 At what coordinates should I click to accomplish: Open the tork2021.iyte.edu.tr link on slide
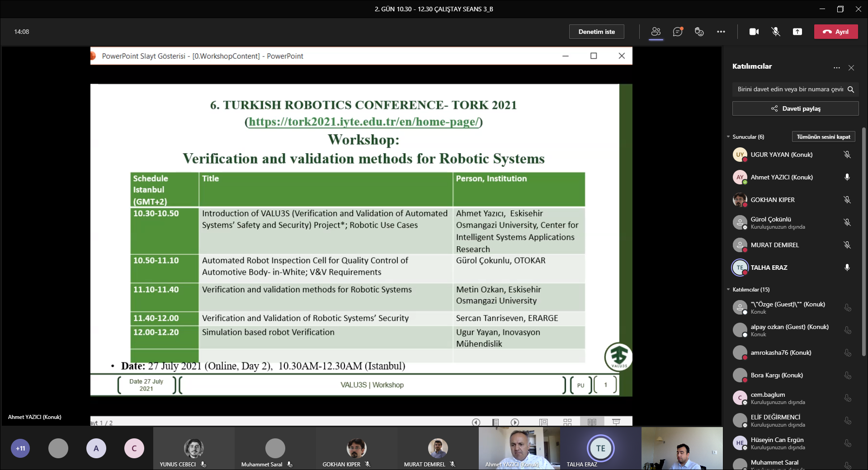[363, 122]
